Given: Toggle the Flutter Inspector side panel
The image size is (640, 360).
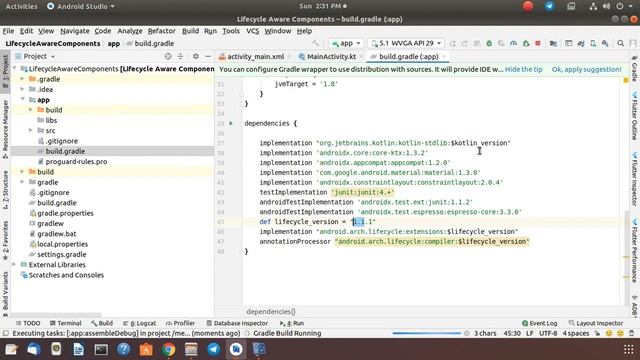Looking at the screenshot, I should (x=635, y=178).
